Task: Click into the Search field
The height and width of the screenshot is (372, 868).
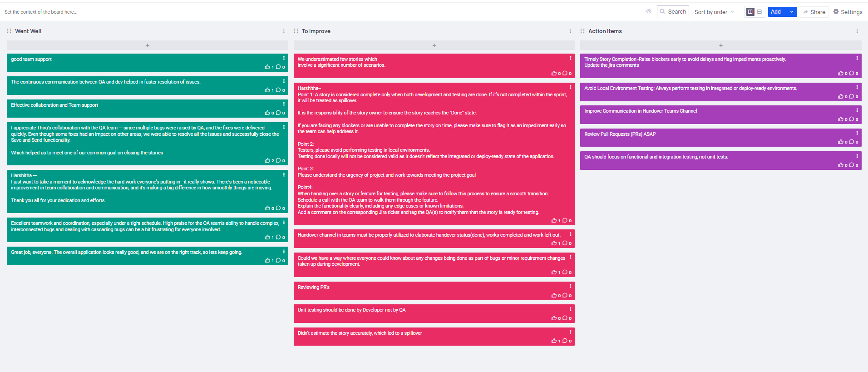Action: (x=673, y=12)
